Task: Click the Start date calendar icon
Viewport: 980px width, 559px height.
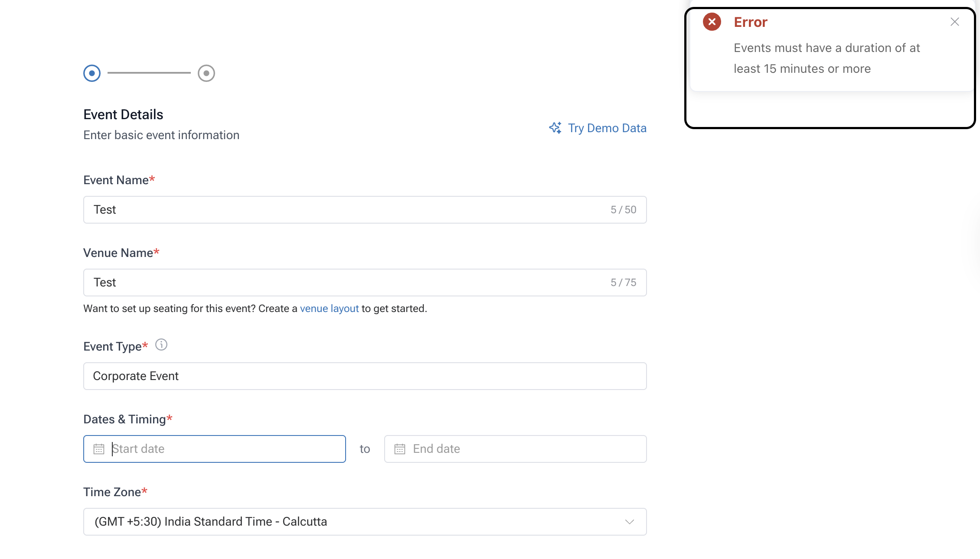Action: pos(99,449)
